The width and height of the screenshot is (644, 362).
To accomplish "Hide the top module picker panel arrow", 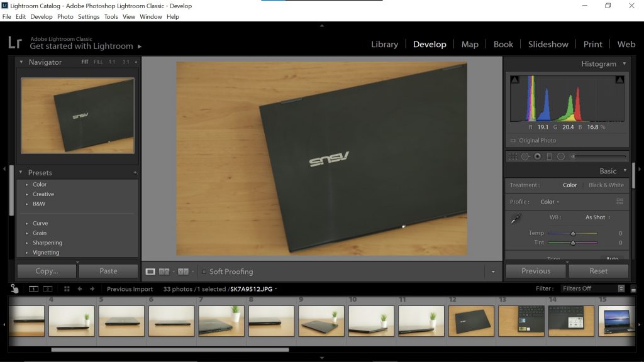I will coord(322,25).
